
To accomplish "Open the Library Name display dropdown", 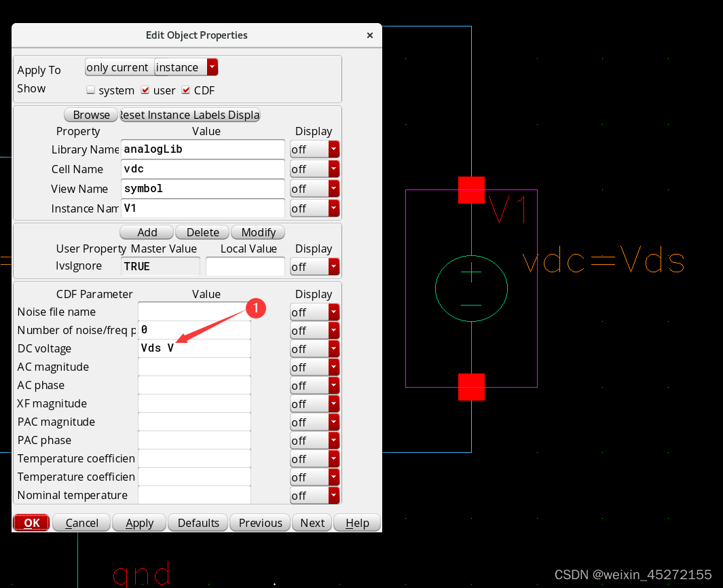I will point(332,149).
